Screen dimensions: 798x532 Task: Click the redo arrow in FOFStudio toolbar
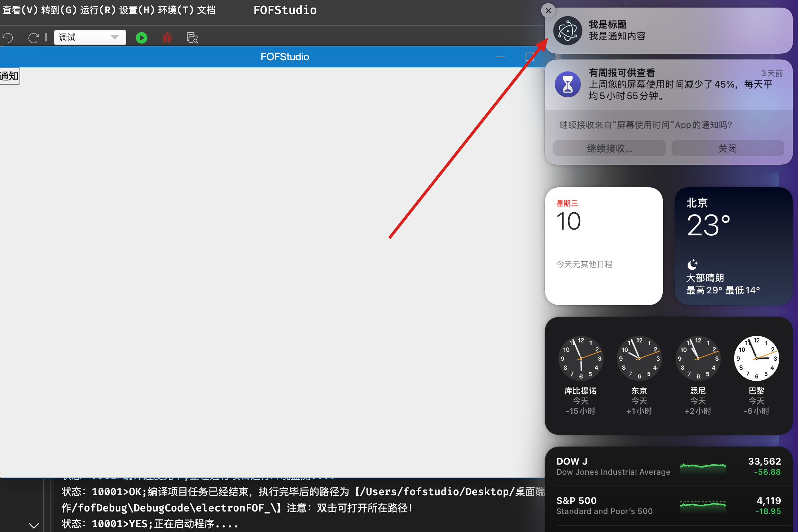pyautogui.click(x=34, y=38)
